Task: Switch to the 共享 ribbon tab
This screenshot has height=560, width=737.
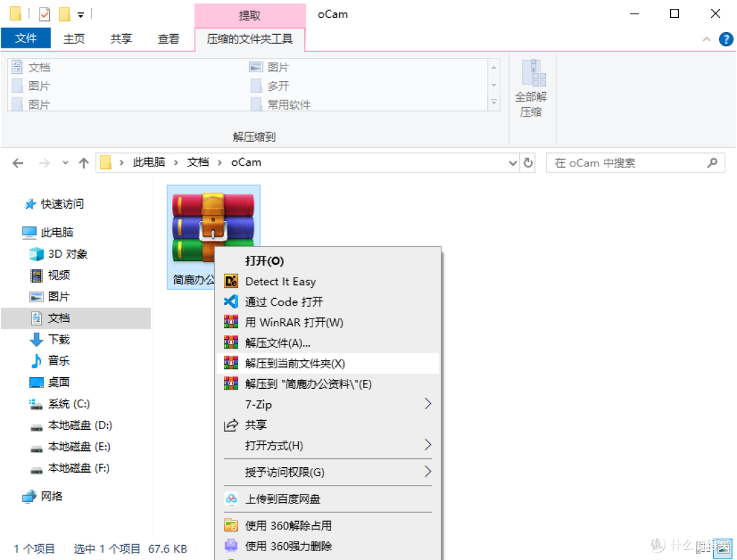Action: [x=121, y=39]
